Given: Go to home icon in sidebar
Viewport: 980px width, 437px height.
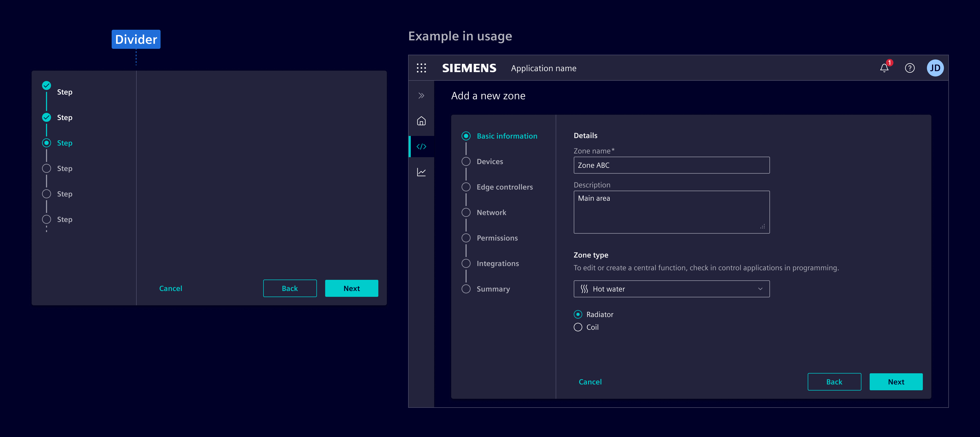Looking at the screenshot, I should click(x=421, y=121).
